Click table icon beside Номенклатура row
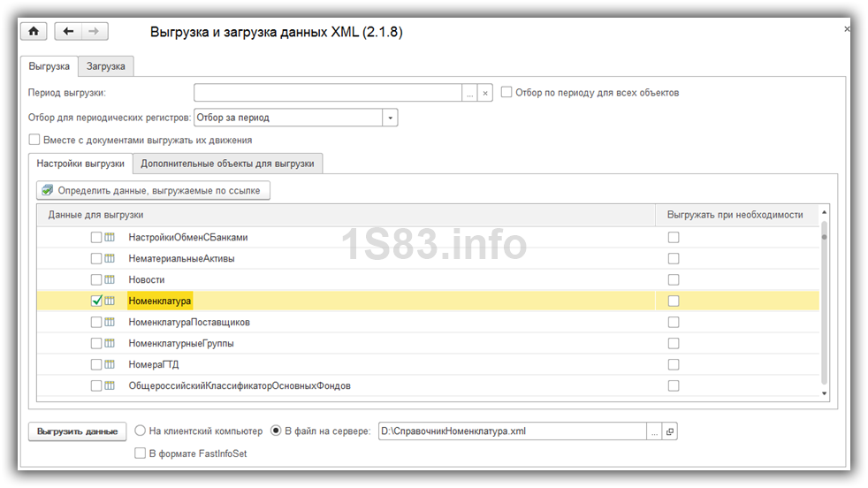The width and height of the screenshot is (868, 488). pos(110,301)
